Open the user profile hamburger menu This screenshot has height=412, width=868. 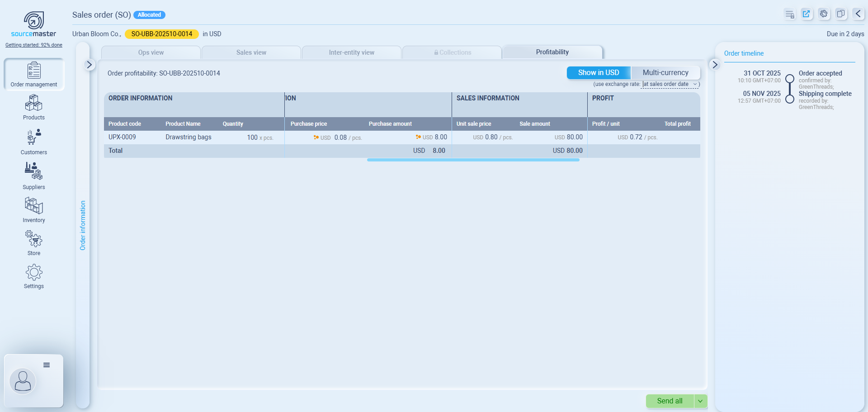pyautogui.click(x=47, y=365)
